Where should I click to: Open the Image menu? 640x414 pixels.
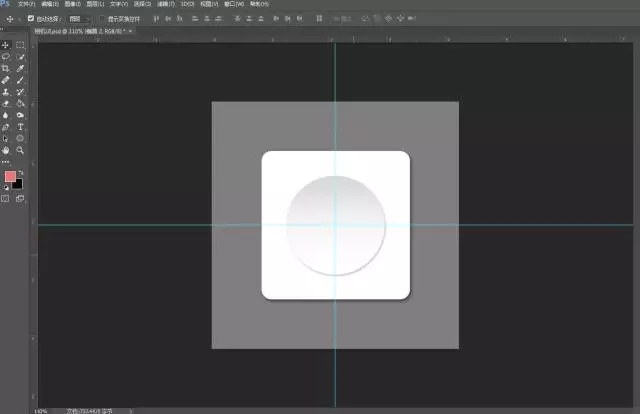(73, 4)
